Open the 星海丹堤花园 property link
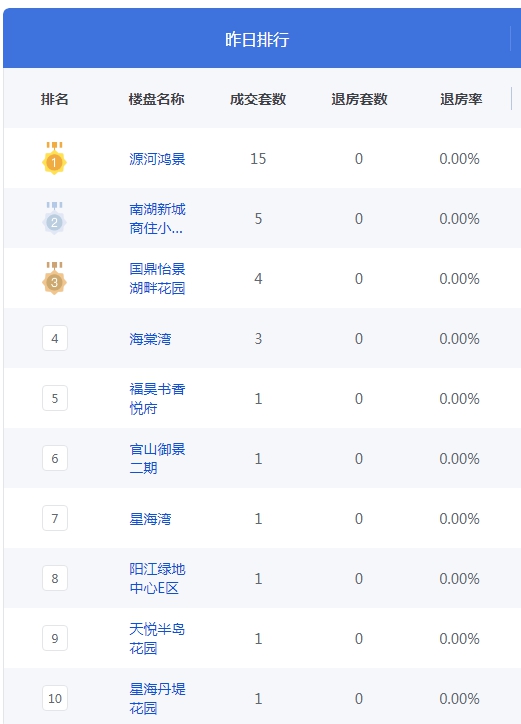The height and width of the screenshot is (724, 521). (x=157, y=699)
